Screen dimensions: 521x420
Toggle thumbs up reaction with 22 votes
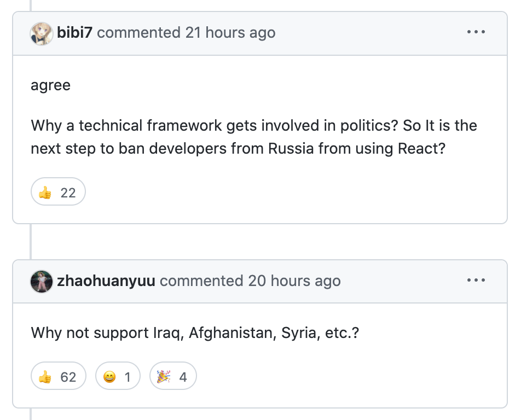pyautogui.click(x=58, y=191)
